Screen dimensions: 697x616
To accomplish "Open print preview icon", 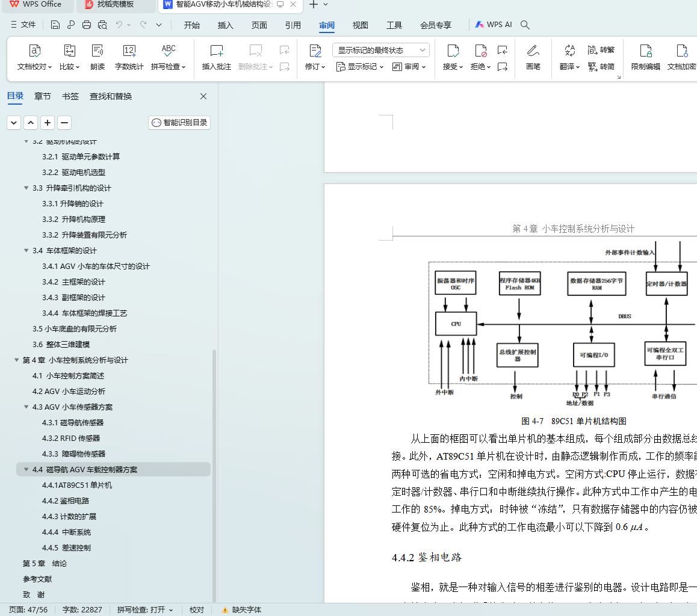I will (103, 25).
